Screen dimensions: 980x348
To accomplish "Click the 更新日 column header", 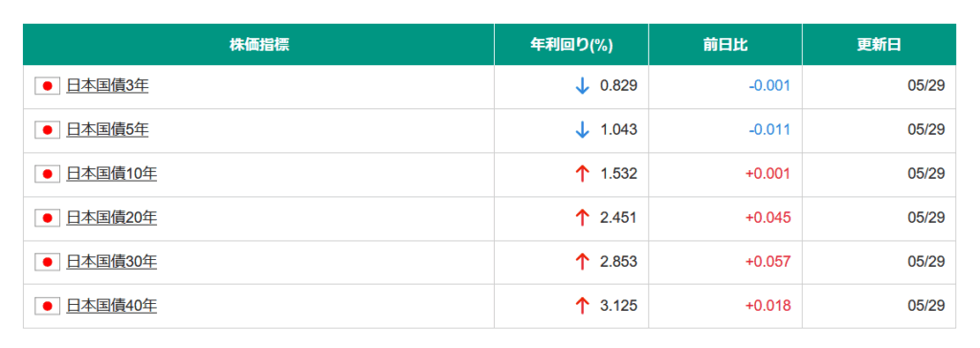I will 880,45.
